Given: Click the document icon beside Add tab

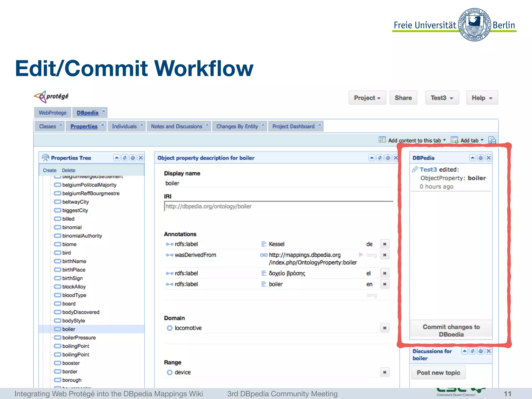Looking at the screenshot, I should coord(492,140).
